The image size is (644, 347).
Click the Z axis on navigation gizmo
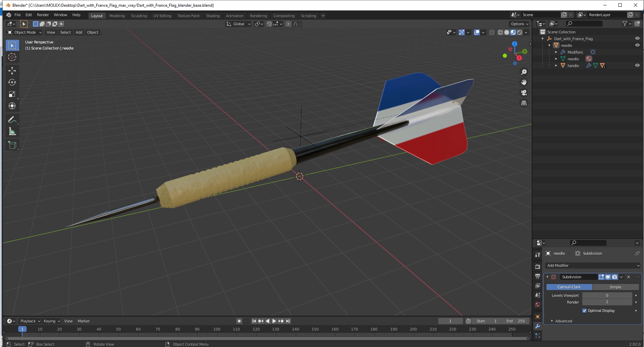[x=514, y=44]
